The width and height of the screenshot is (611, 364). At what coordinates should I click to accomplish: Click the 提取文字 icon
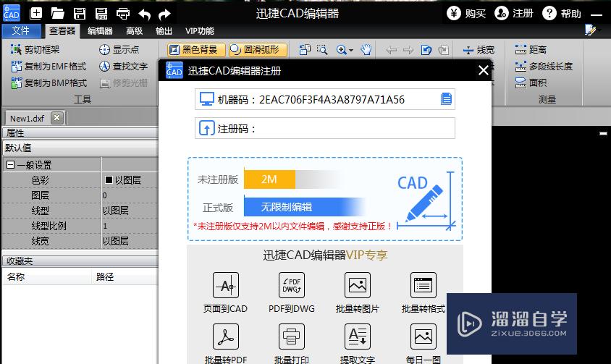(358, 337)
